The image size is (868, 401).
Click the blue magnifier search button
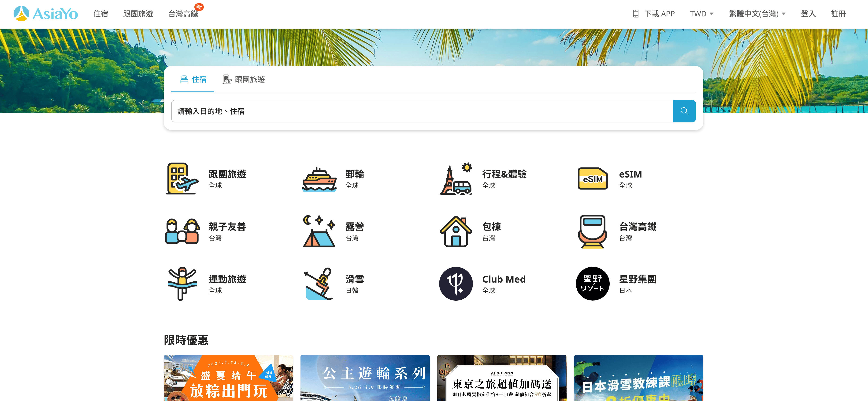684,111
